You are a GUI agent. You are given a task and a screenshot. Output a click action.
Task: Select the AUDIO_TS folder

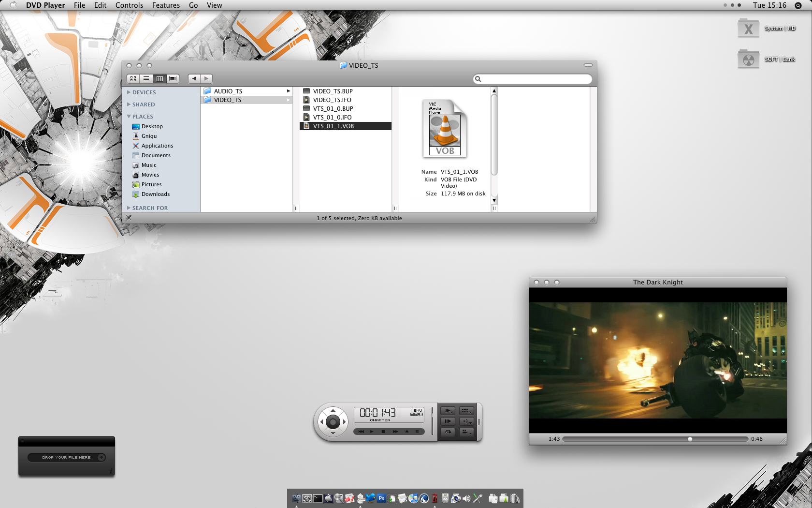tap(246, 91)
